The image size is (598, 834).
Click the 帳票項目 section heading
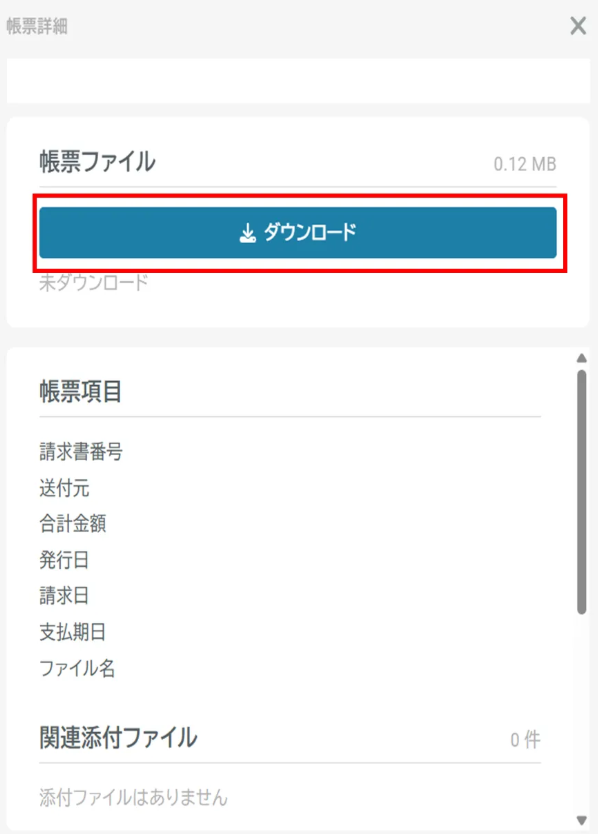coord(81,391)
